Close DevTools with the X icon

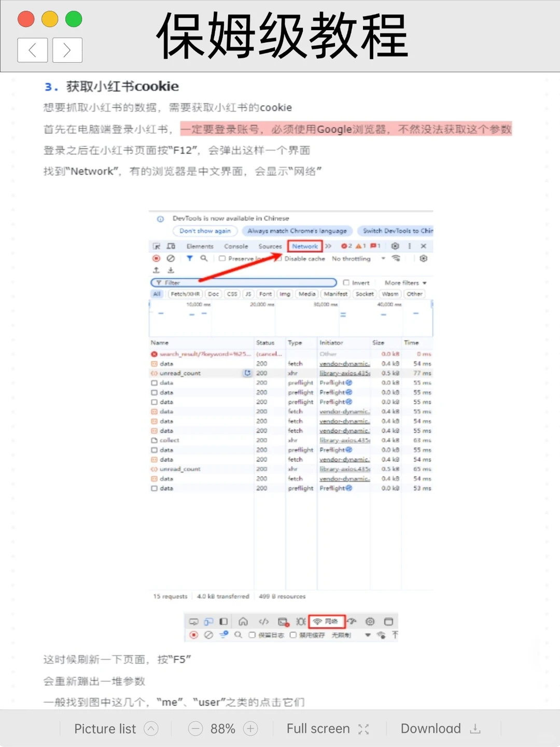pyautogui.click(x=424, y=246)
